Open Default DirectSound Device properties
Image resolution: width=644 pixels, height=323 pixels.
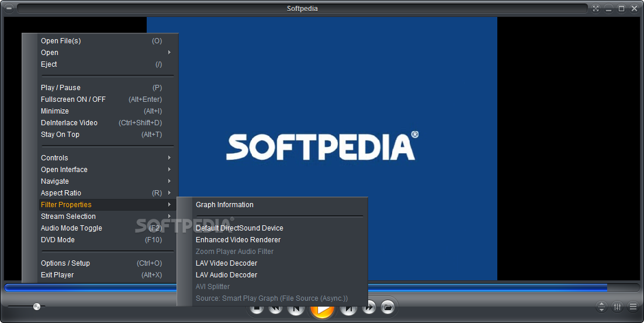tap(279, 228)
